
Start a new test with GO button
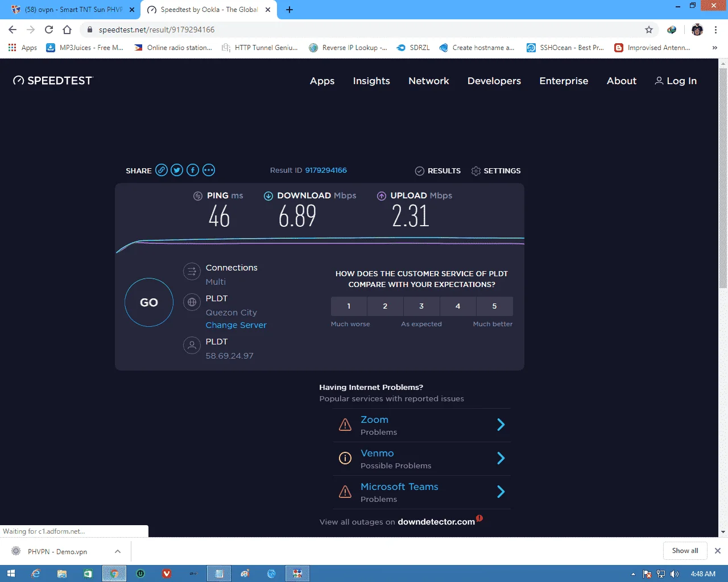[149, 302]
